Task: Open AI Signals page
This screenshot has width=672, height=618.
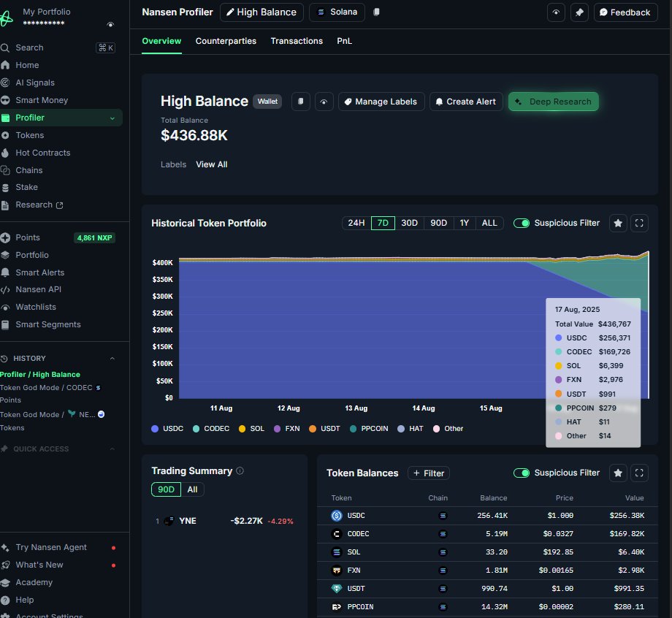Action: click(35, 83)
